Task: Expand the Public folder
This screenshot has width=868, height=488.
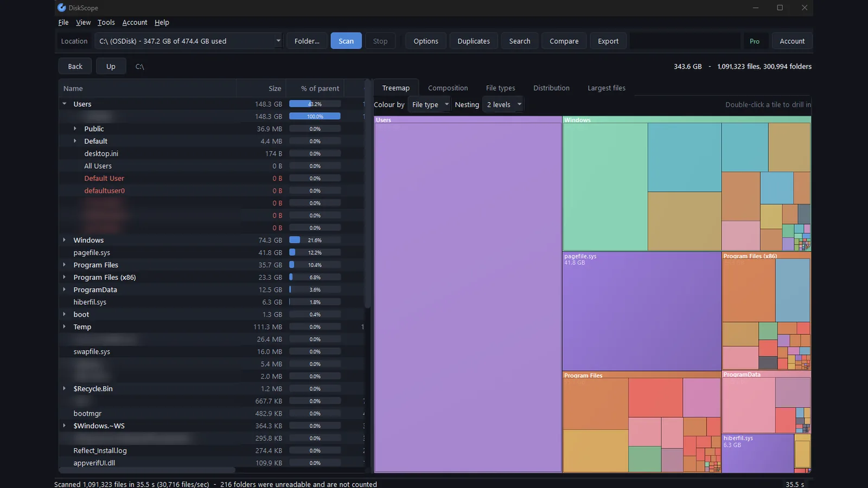Action: (x=75, y=129)
